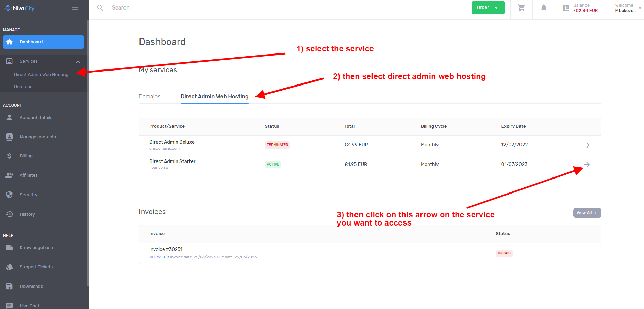Collapse the Services submenu chevron
The width and height of the screenshot is (644, 309).
(x=78, y=62)
